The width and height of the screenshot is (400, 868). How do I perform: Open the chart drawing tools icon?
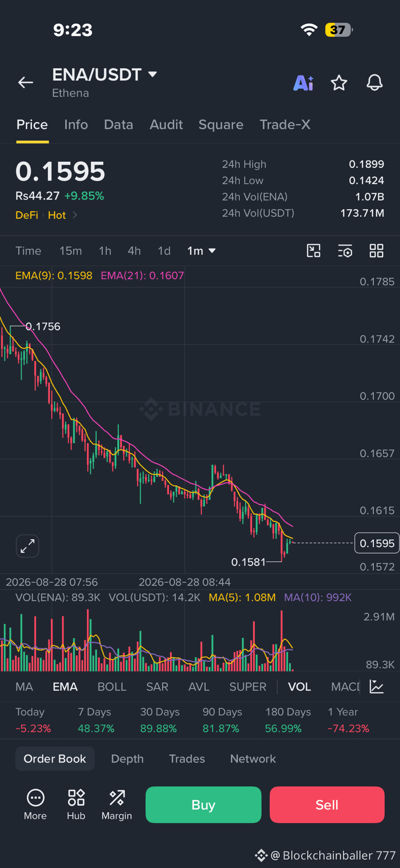314,251
